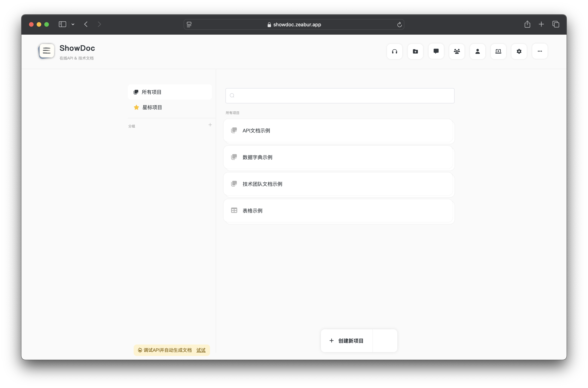The width and height of the screenshot is (588, 388).
Task: Open the team management icon
Action: [x=457, y=51]
